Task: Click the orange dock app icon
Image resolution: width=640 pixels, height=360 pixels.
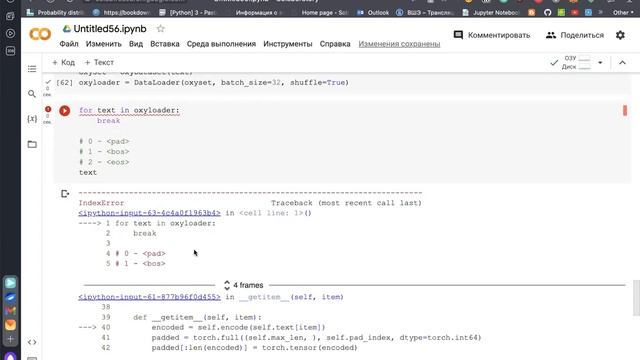Action: coord(10,325)
